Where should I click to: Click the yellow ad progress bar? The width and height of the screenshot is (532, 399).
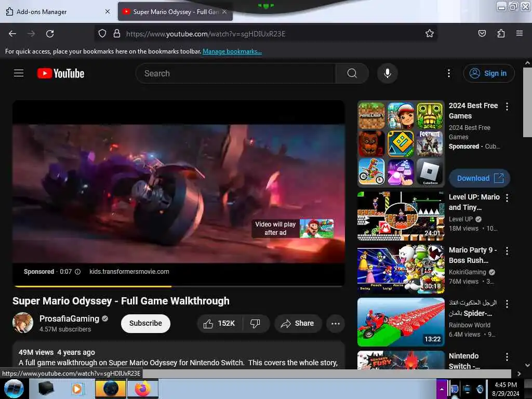coord(93,286)
